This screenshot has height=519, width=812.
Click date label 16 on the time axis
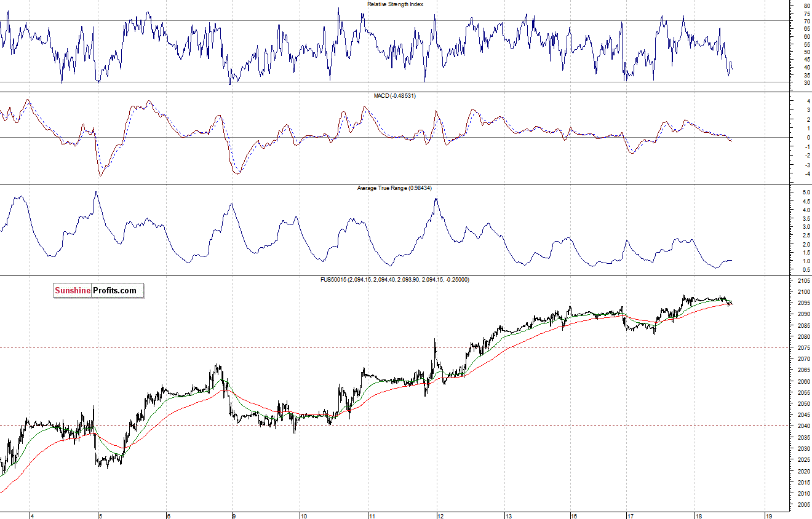573,516
